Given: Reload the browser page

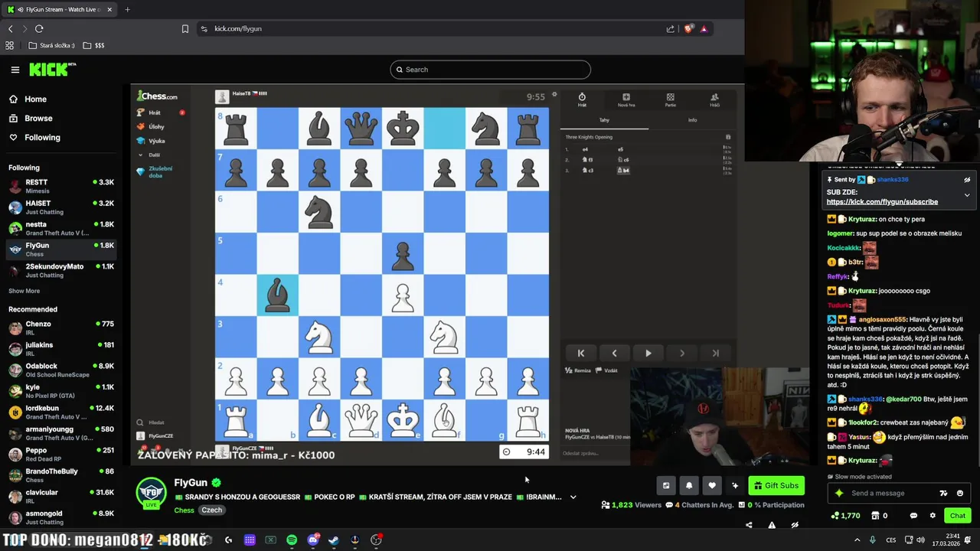Looking at the screenshot, I should (x=39, y=28).
